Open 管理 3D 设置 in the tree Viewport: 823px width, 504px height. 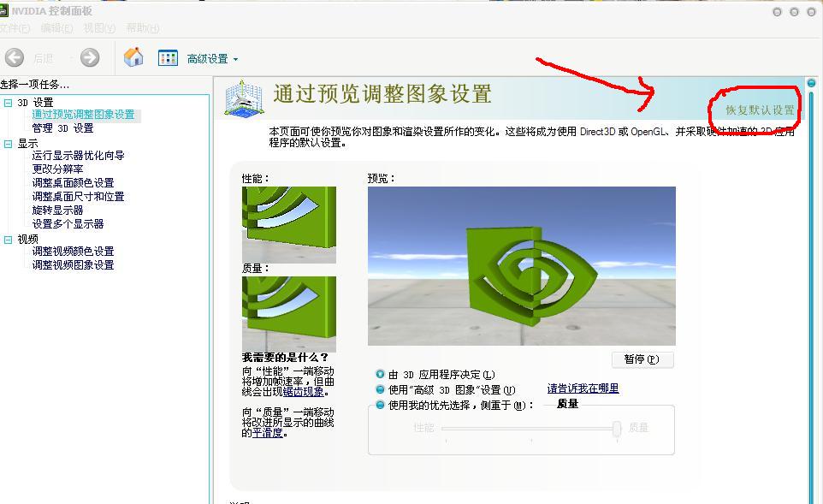coord(62,128)
